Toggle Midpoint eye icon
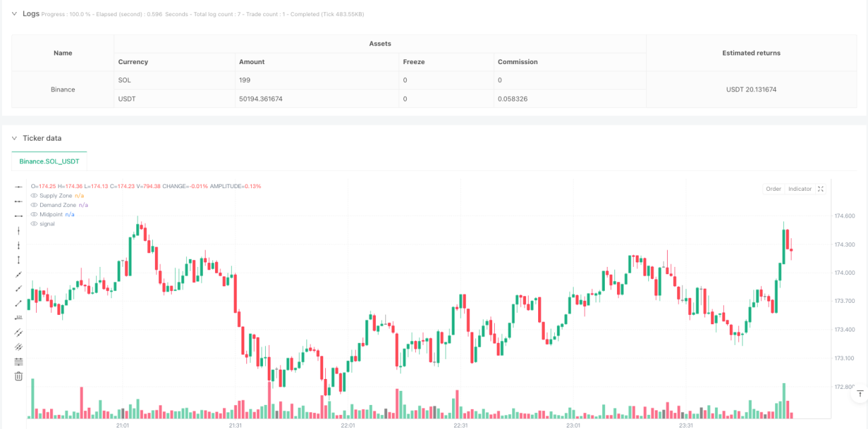This screenshot has height=429, width=868. [x=34, y=214]
